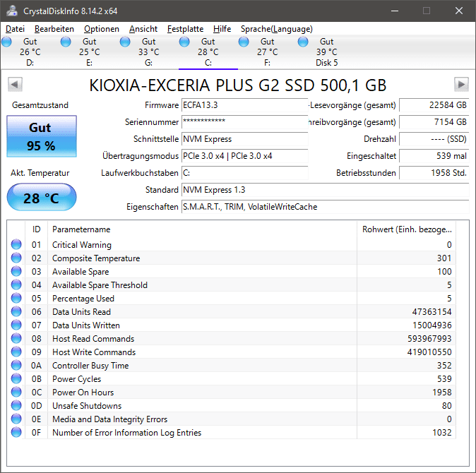Viewport: 476px width, 473px height.
Task: Click status orb for Error Information Log Entries
Action: point(16,432)
